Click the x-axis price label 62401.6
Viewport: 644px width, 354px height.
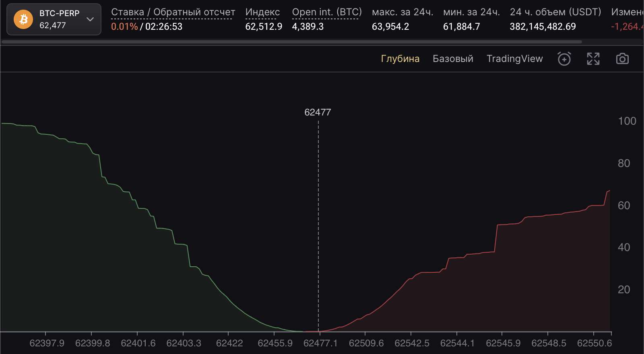pyautogui.click(x=138, y=343)
